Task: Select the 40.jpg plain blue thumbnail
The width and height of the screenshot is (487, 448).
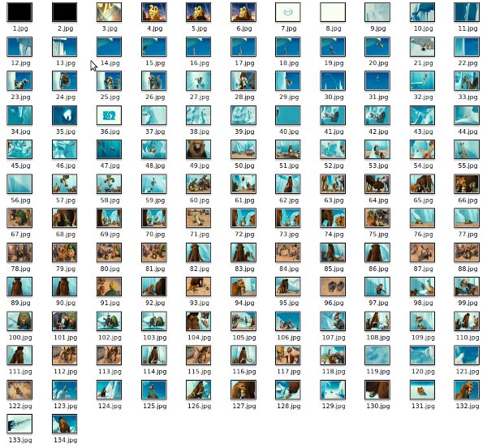Action: [288, 115]
